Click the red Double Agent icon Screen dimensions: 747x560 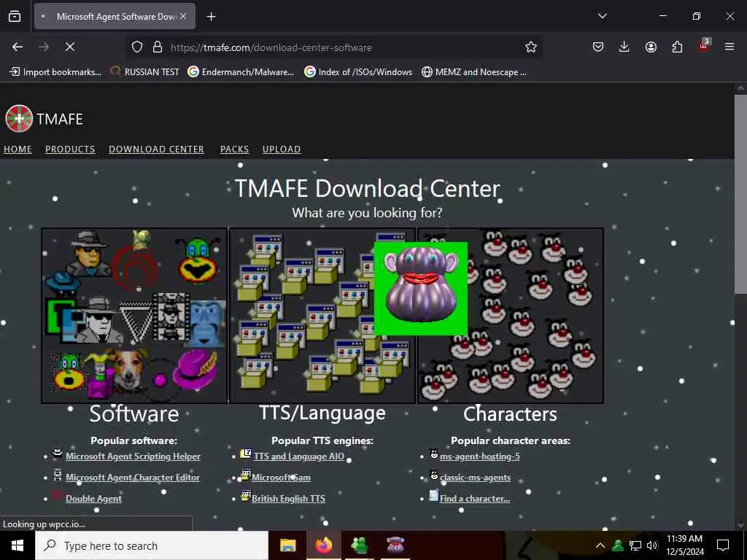58,495
